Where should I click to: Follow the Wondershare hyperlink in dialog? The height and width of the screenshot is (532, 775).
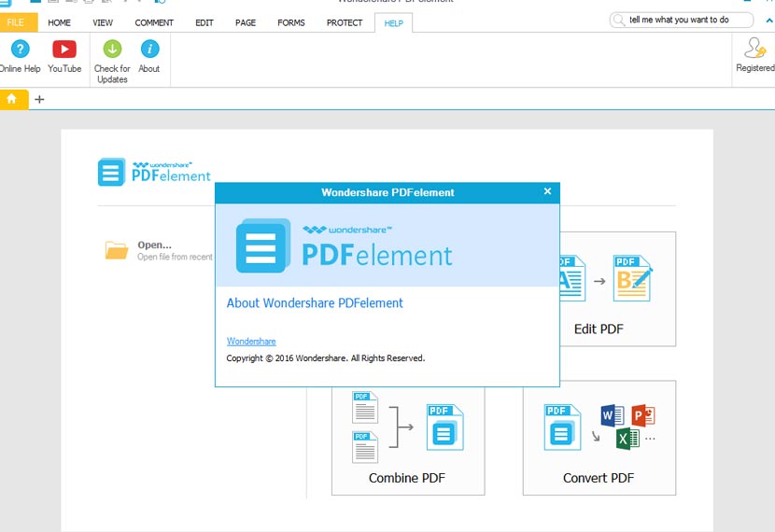251,342
